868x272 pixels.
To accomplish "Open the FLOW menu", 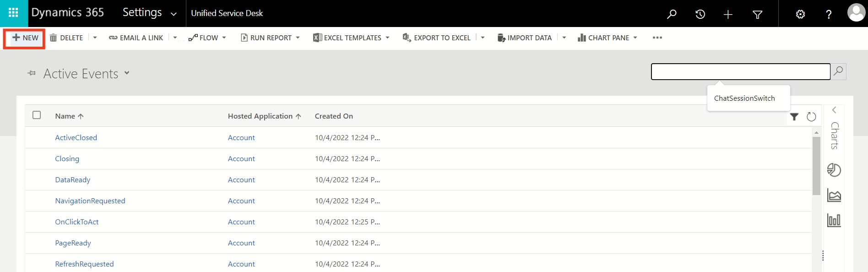I will 207,38.
